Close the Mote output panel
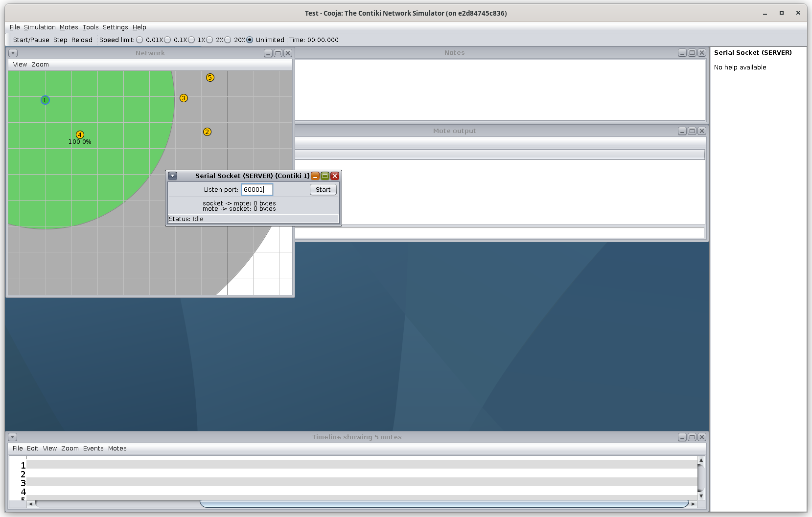 [x=702, y=131]
